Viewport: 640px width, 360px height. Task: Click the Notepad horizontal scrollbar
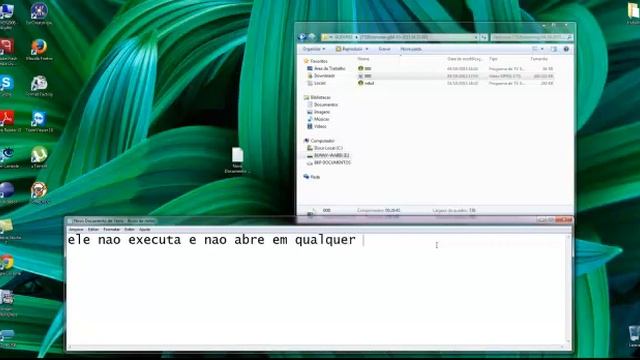316,347
